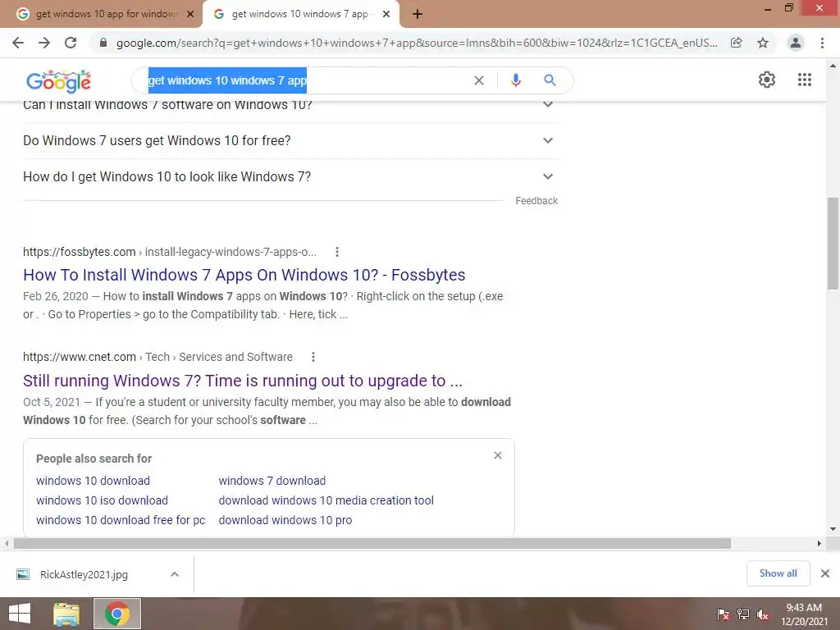This screenshot has width=840, height=630.
Task: Search for 'windows 10 download free for pc'
Action: (121, 520)
